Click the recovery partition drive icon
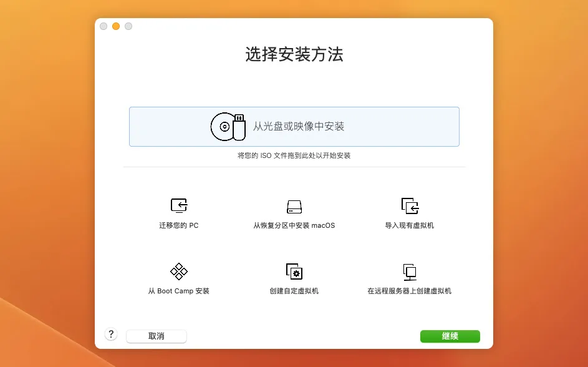This screenshot has width=588, height=367. point(294,207)
